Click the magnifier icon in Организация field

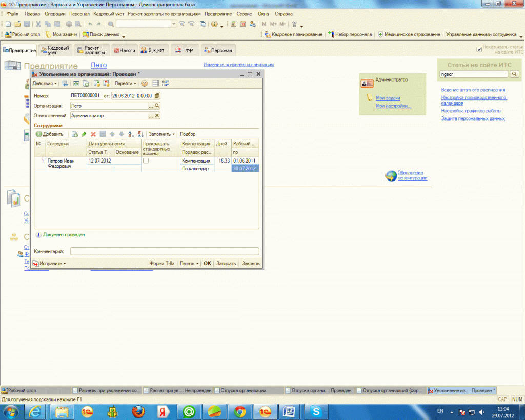pyautogui.click(x=157, y=106)
